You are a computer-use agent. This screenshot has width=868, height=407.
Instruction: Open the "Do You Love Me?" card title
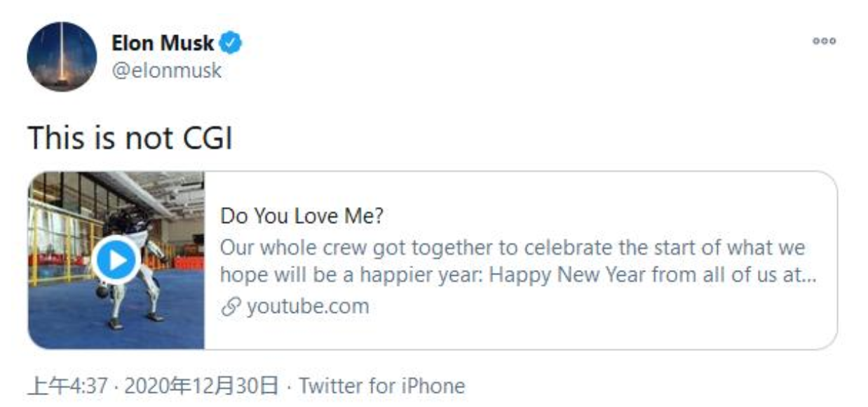[301, 216]
